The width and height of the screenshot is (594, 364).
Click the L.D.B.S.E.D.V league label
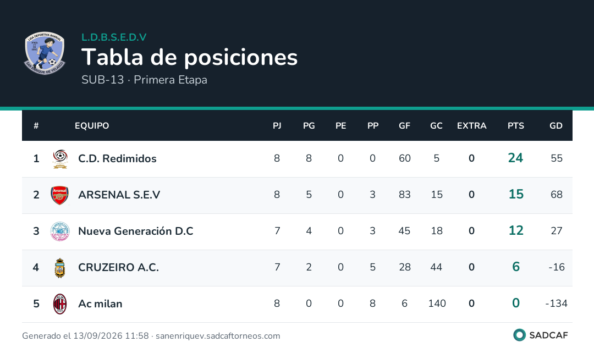114,37
